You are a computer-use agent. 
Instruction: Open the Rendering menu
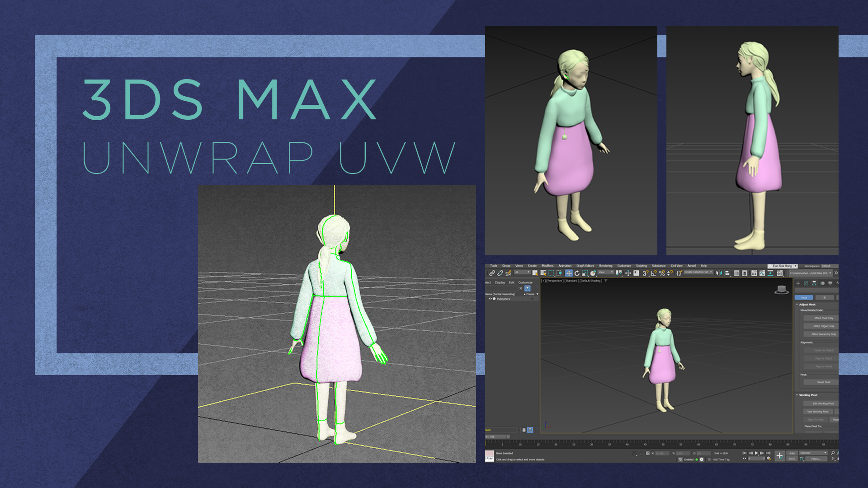pyautogui.click(x=605, y=266)
